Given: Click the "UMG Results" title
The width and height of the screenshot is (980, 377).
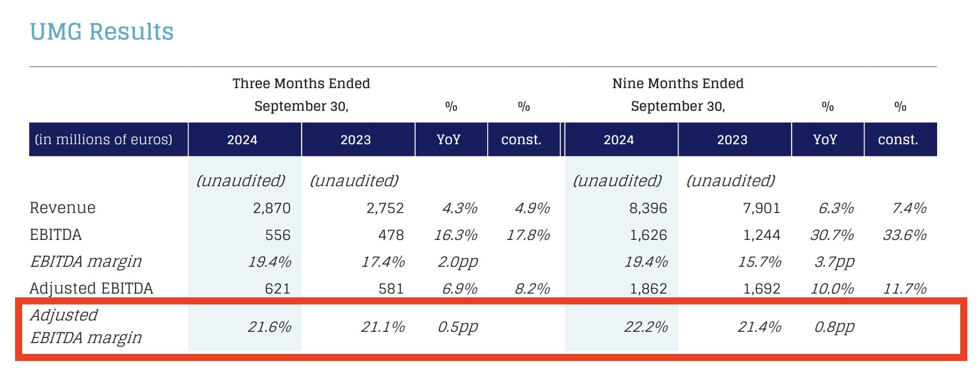Looking at the screenshot, I should pyautogui.click(x=102, y=32).
